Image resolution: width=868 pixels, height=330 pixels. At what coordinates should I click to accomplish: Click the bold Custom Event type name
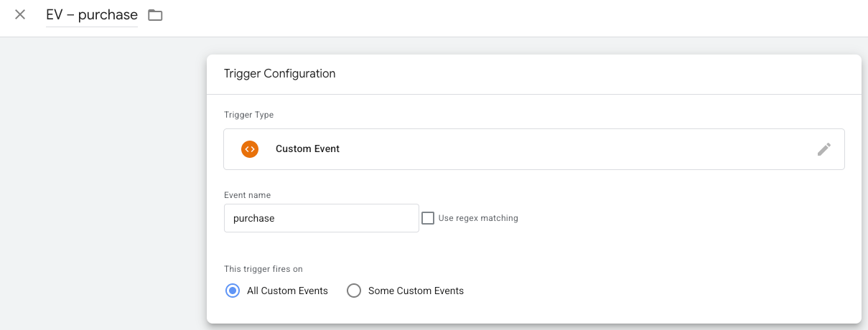click(x=307, y=149)
